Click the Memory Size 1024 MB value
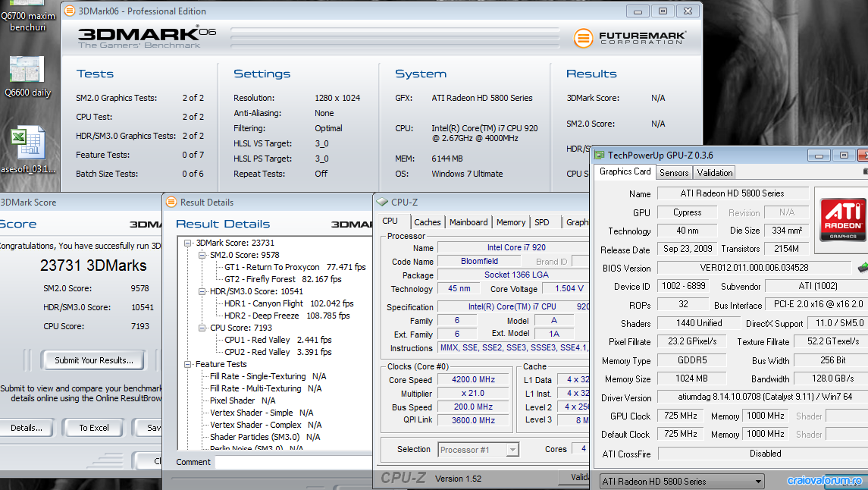 coord(691,378)
